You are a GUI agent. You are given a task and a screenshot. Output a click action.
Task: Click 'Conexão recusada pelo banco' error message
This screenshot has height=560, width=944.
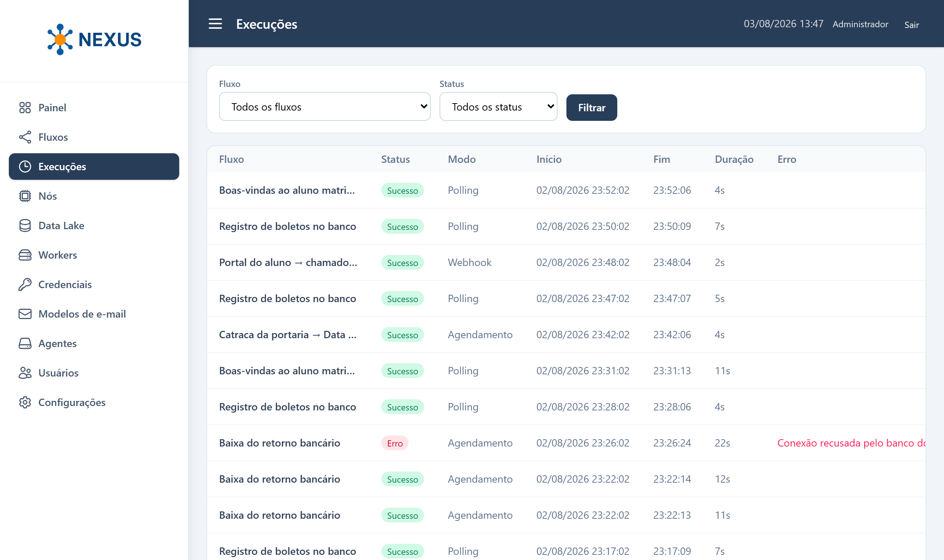(x=851, y=443)
